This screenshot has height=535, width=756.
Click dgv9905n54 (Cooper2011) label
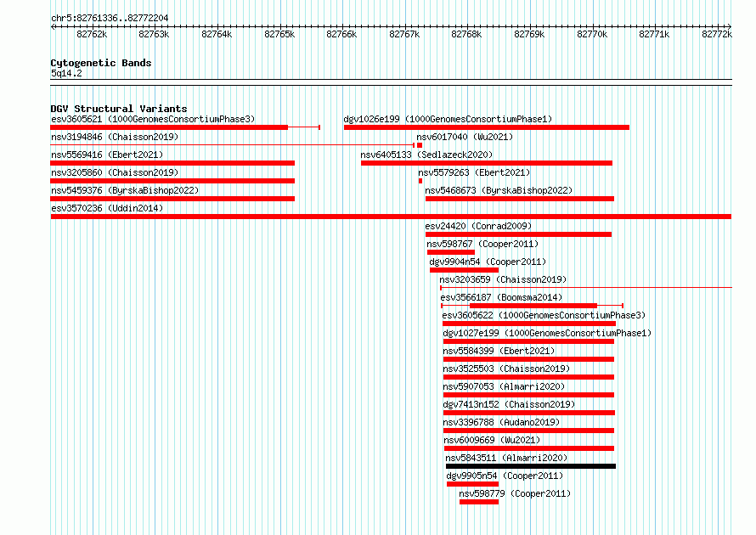click(x=505, y=476)
